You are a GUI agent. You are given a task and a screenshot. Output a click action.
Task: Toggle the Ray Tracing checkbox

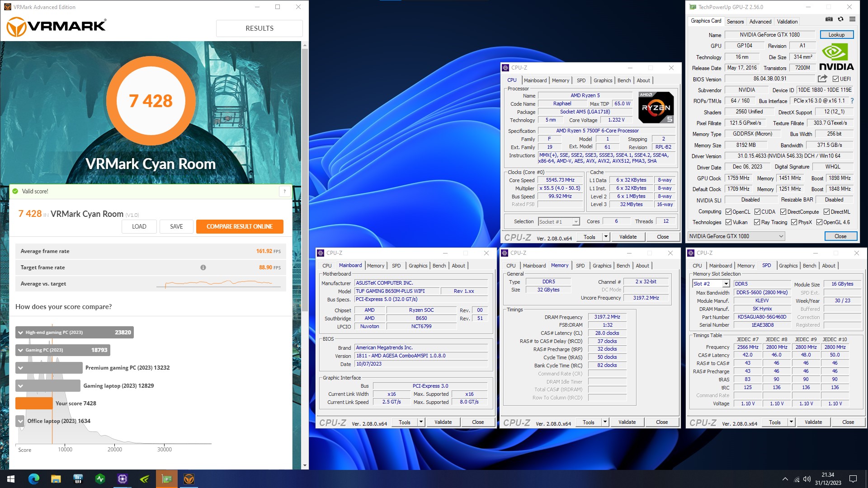click(757, 222)
